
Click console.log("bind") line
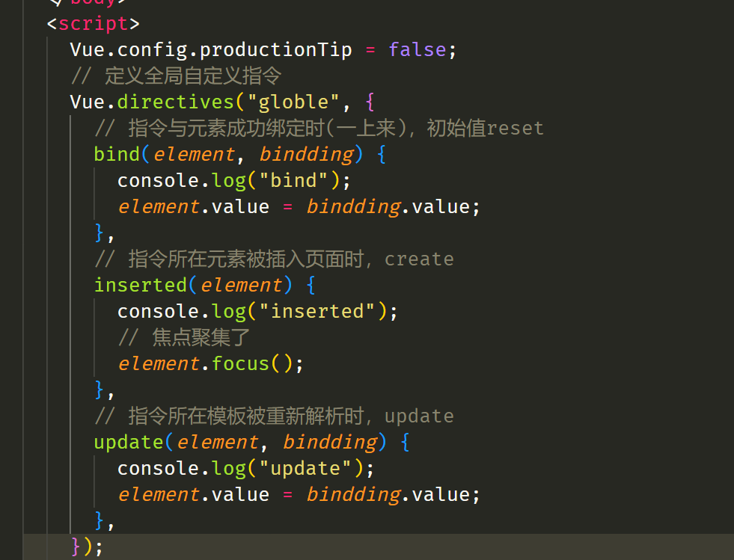(233, 181)
